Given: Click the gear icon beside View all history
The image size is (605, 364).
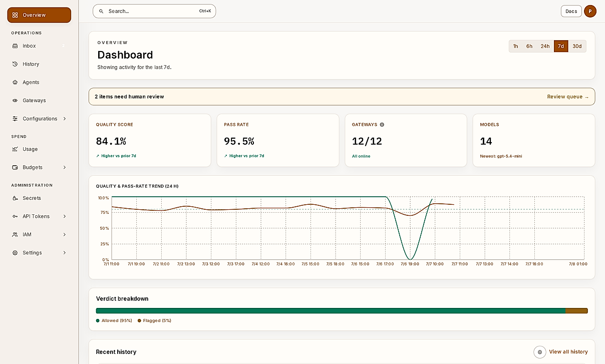Looking at the screenshot, I should (x=540, y=352).
